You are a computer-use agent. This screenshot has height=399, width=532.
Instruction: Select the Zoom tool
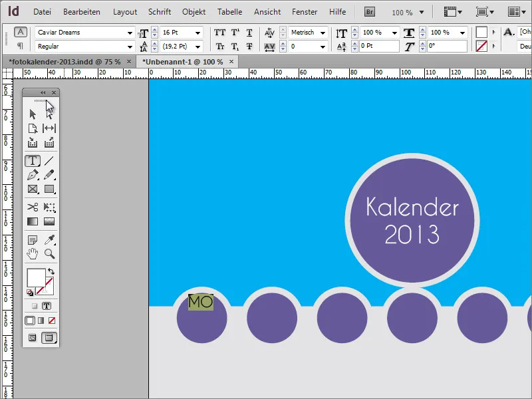click(49, 254)
